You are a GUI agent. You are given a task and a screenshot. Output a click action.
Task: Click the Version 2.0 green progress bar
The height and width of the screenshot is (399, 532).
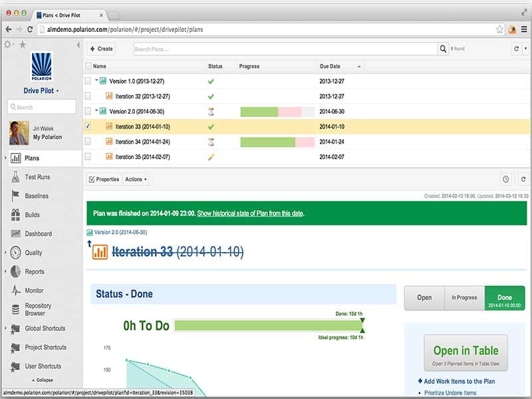point(259,111)
